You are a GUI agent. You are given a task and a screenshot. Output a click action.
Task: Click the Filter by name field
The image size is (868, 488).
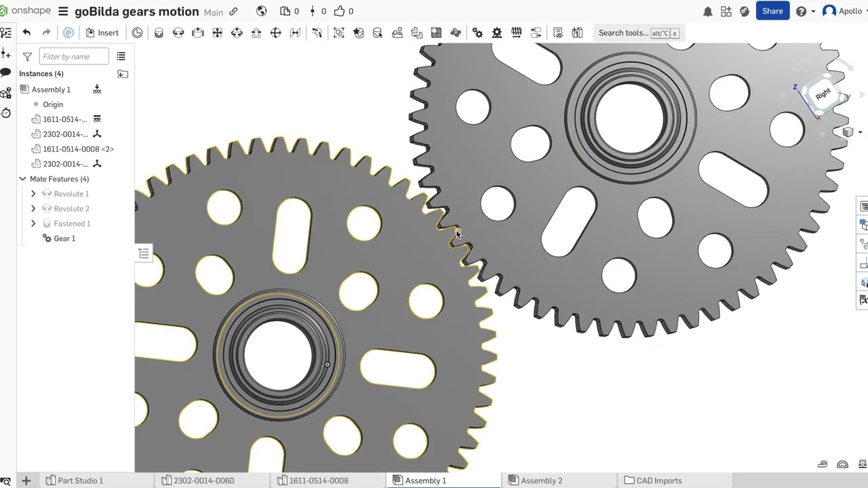point(74,56)
